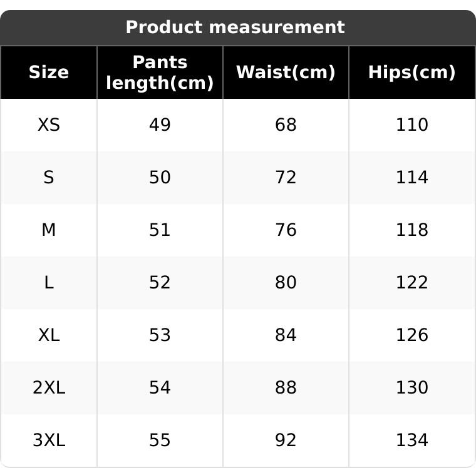This screenshot has height=468, width=476.
Task: Select the pants length value 49
Action: click(160, 125)
